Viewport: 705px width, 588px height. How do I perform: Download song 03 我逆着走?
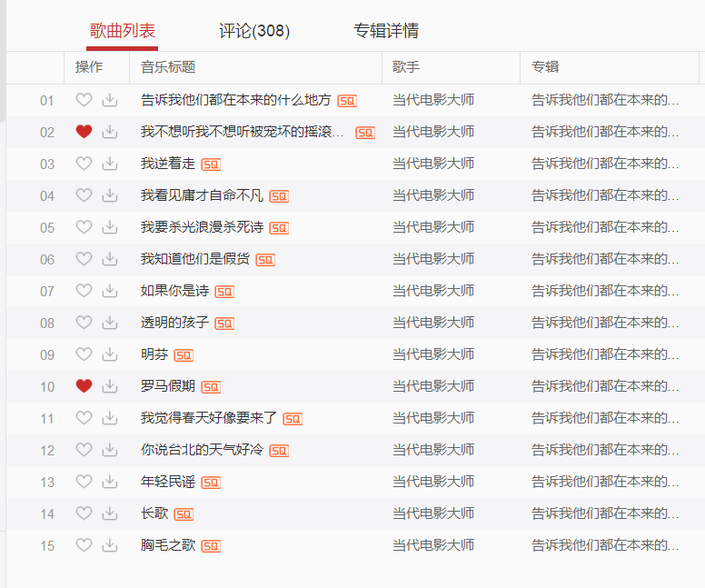tap(110, 164)
